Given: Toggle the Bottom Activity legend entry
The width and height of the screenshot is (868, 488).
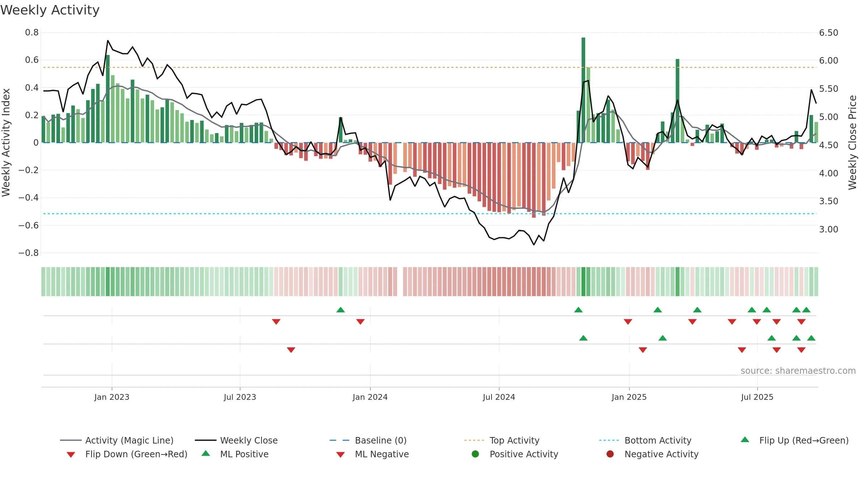Looking at the screenshot, I should point(645,440).
